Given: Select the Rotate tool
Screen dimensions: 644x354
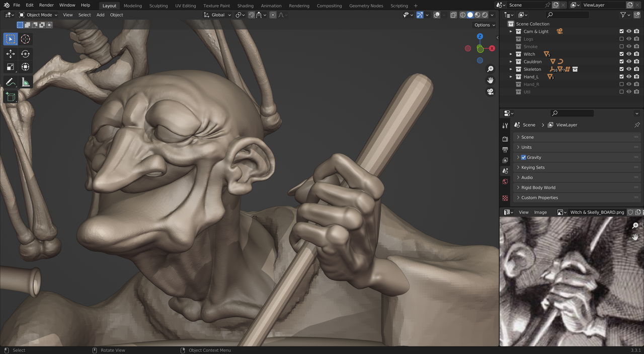Looking at the screenshot, I should 25,54.
